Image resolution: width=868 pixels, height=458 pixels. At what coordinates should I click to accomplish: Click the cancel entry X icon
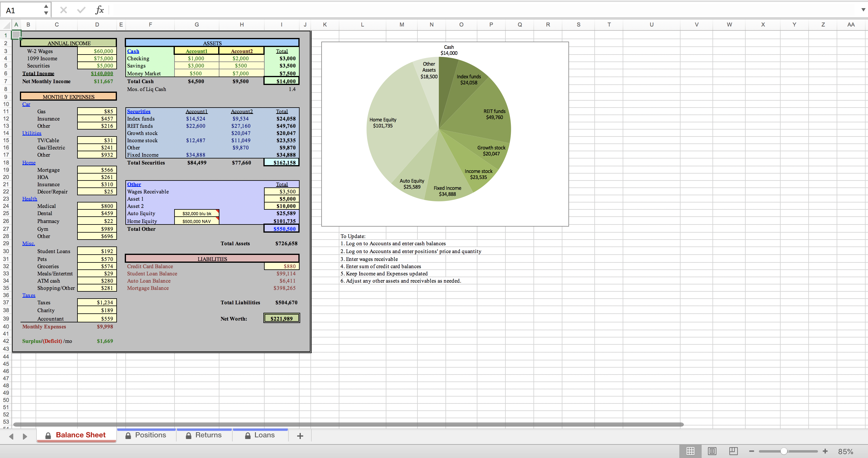pyautogui.click(x=63, y=10)
